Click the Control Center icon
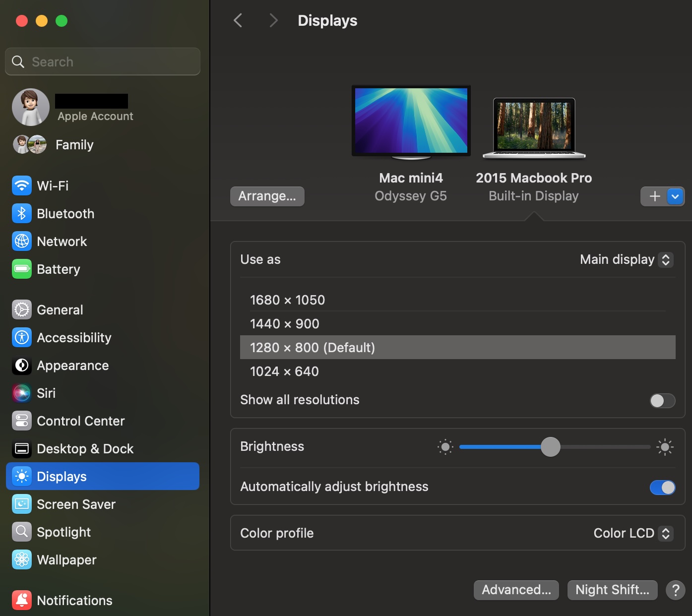The image size is (692, 616). 22,421
